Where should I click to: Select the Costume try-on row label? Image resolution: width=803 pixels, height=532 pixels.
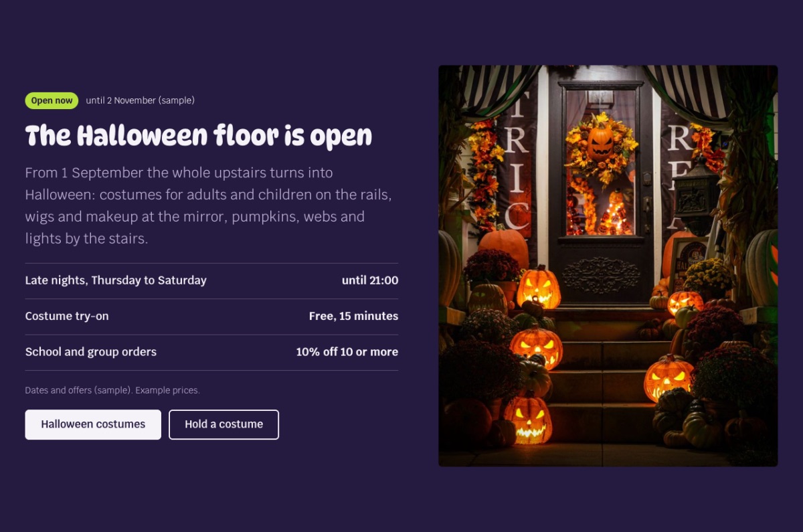[x=67, y=316]
